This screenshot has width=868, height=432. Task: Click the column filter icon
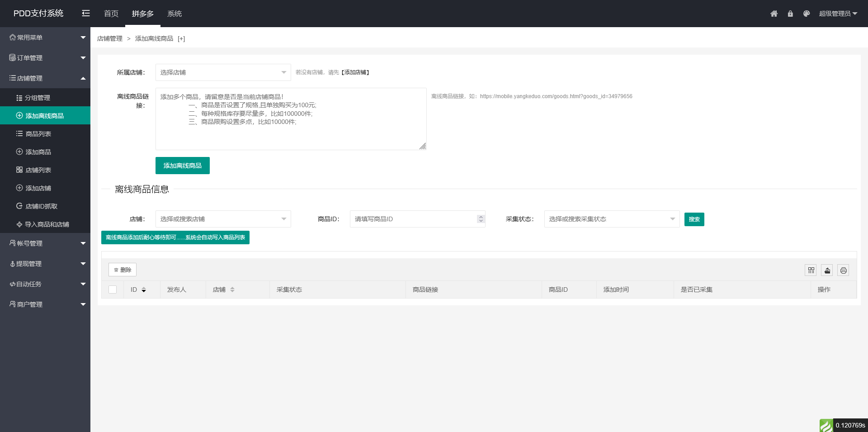pos(811,271)
